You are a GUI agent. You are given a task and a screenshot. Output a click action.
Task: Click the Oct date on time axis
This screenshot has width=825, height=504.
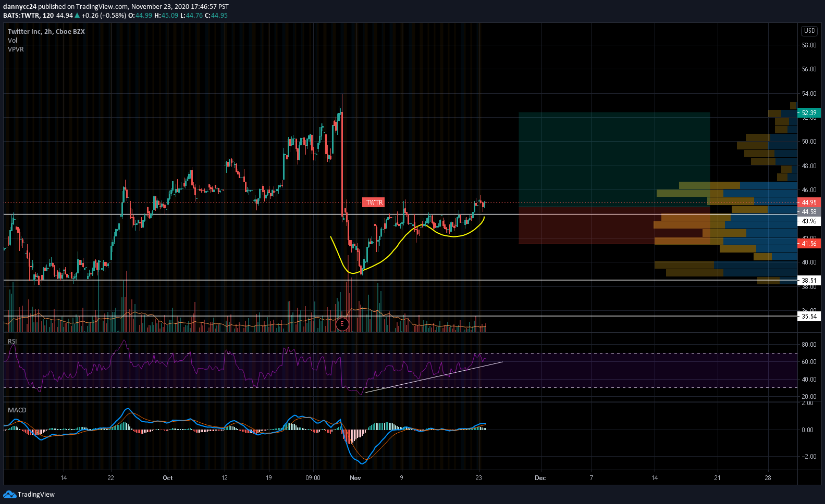point(167,477)
